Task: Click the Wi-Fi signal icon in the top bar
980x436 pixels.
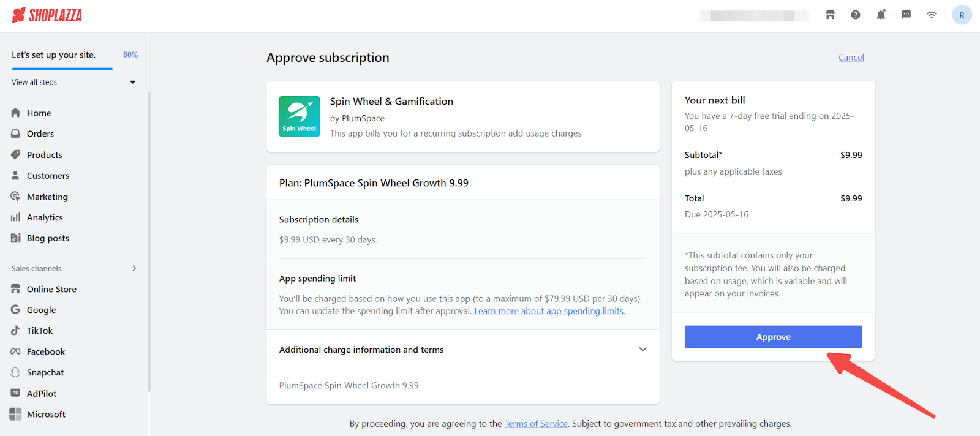Action: [x=932, y=15]
